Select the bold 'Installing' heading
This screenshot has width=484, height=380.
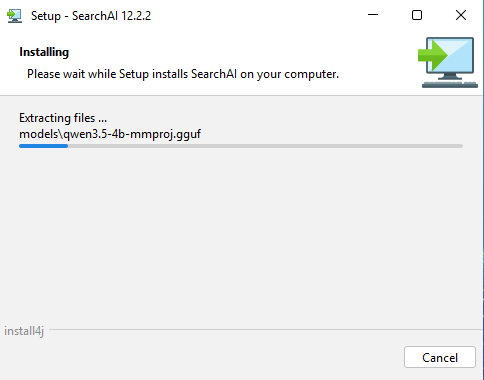click(44, 52)
